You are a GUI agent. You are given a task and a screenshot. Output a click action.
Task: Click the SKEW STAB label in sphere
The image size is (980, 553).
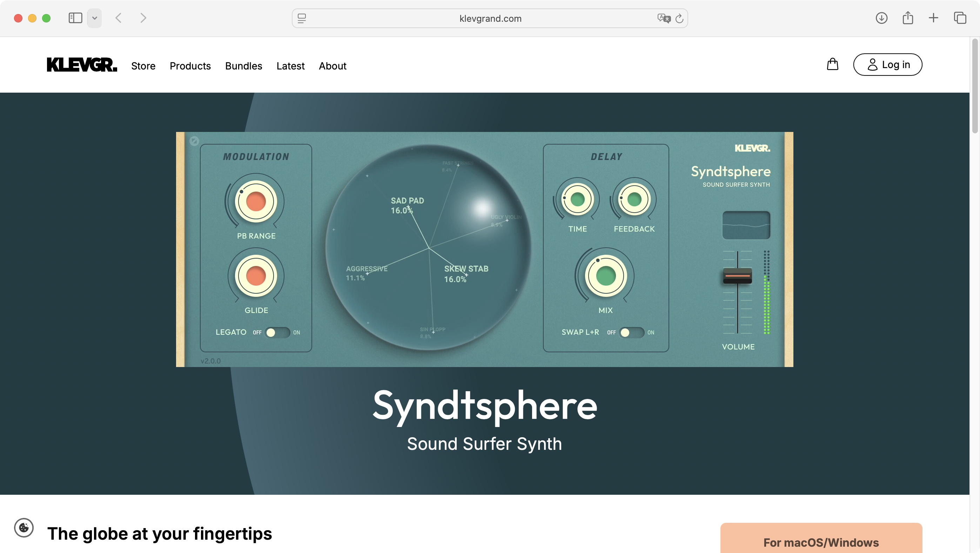pos(466,269)
